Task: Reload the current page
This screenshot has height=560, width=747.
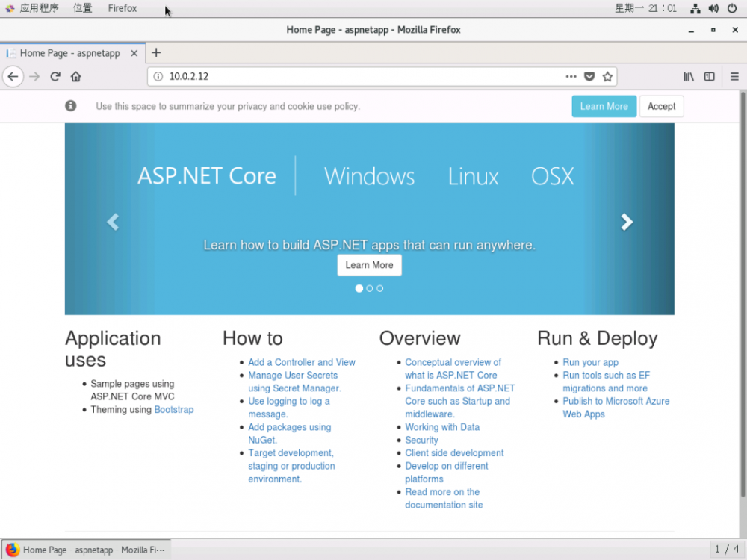Action: (55, 77)
